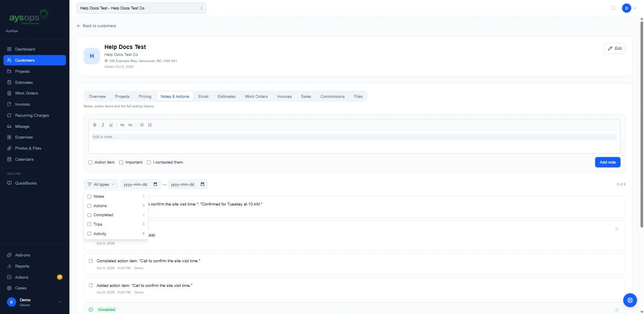
Task: Open the 'Help Docs Test Co' company selector
Action: (x=141, y=8)
